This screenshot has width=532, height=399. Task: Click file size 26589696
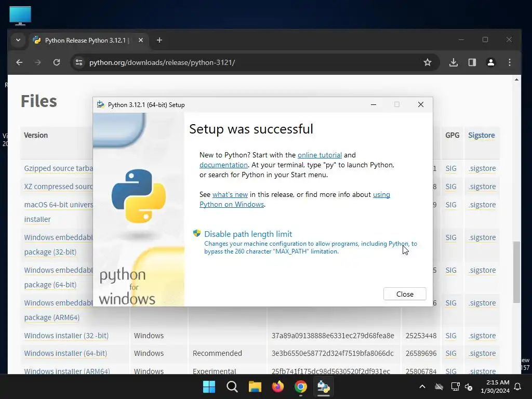[x=421, y=353]
